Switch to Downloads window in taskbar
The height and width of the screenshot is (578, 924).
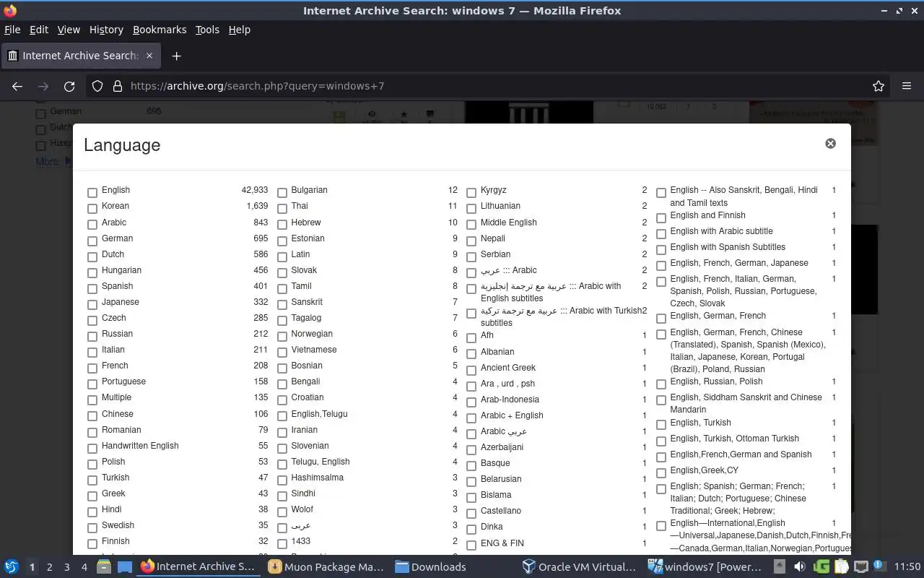point(431,566)
